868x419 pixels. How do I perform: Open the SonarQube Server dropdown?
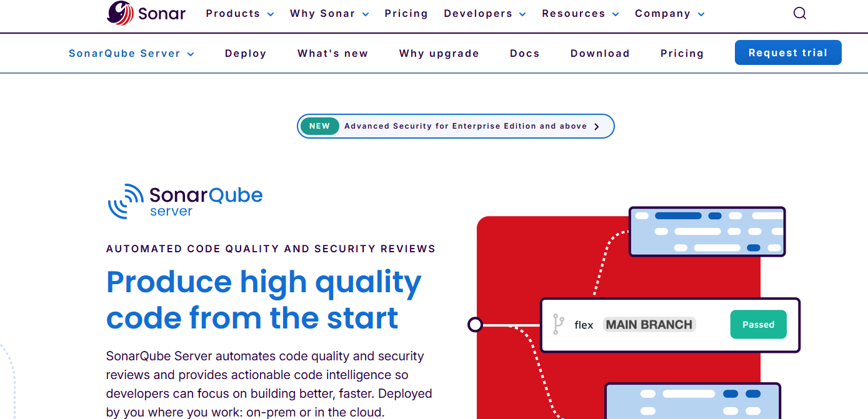[131, 54]
